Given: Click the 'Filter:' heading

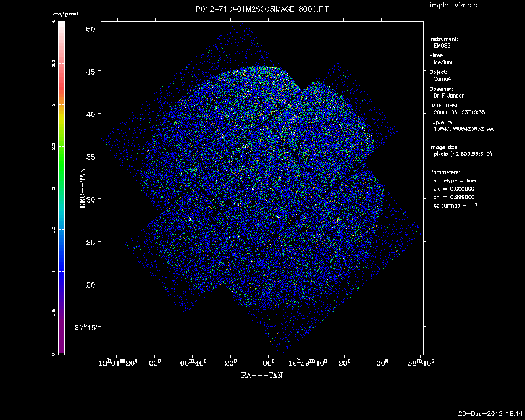Looking at the screenshot, I should click(437, 56).
